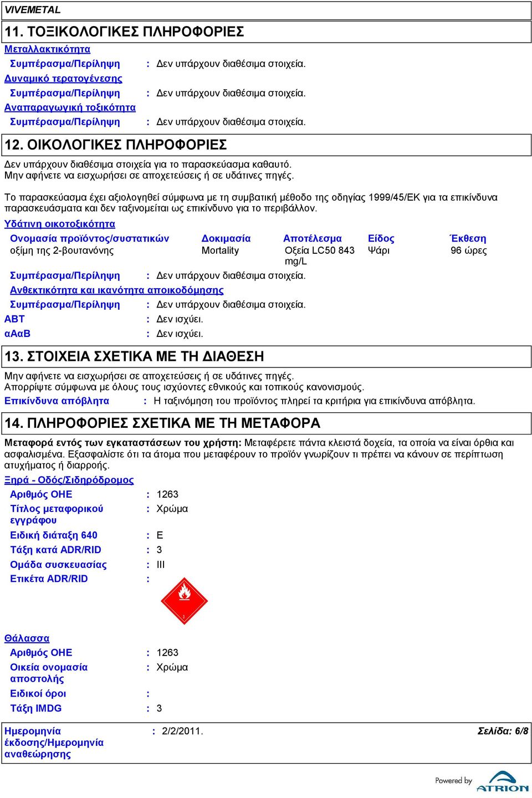Click the Οικεία ονομασία αποστολής label
This screenshot has height=798, width=532.
(49, 673)
